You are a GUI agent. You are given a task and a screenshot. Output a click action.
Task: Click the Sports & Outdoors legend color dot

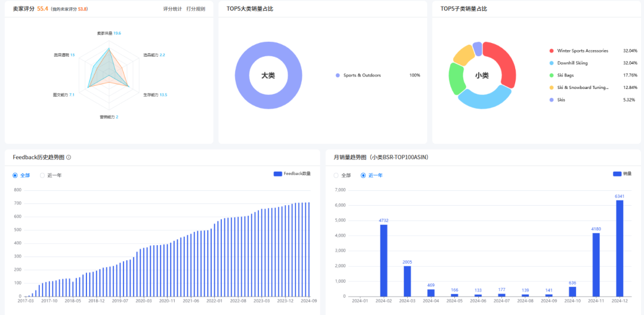pos(338,76)
